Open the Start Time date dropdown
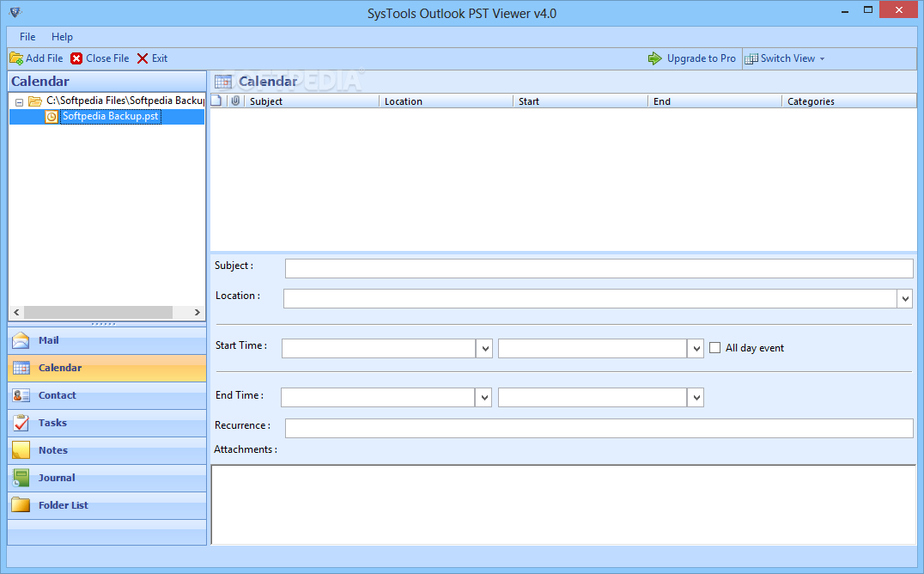 point(484,349)
